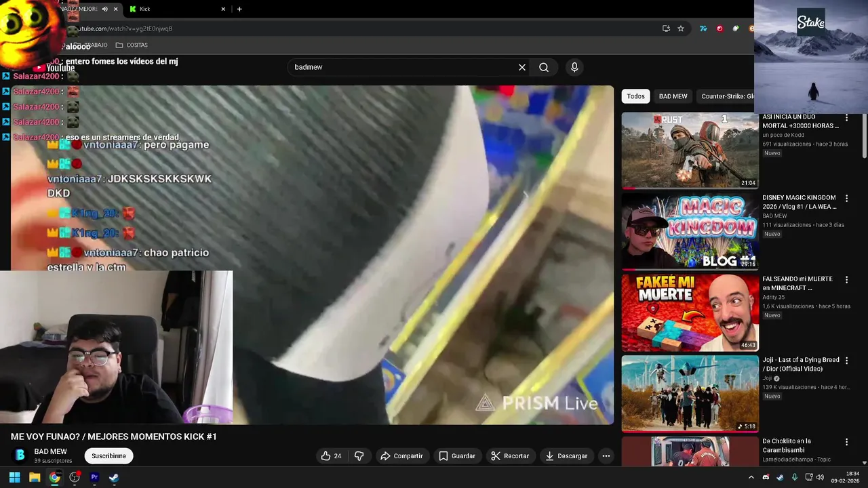Open options for ASI INICIA UN DUO video

pyautogui.click(x=846, y=118)
